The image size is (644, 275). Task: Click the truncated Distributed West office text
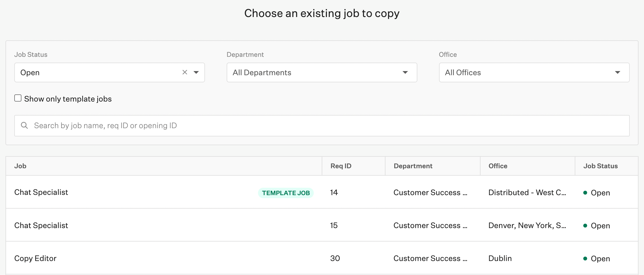pos(527,192)
